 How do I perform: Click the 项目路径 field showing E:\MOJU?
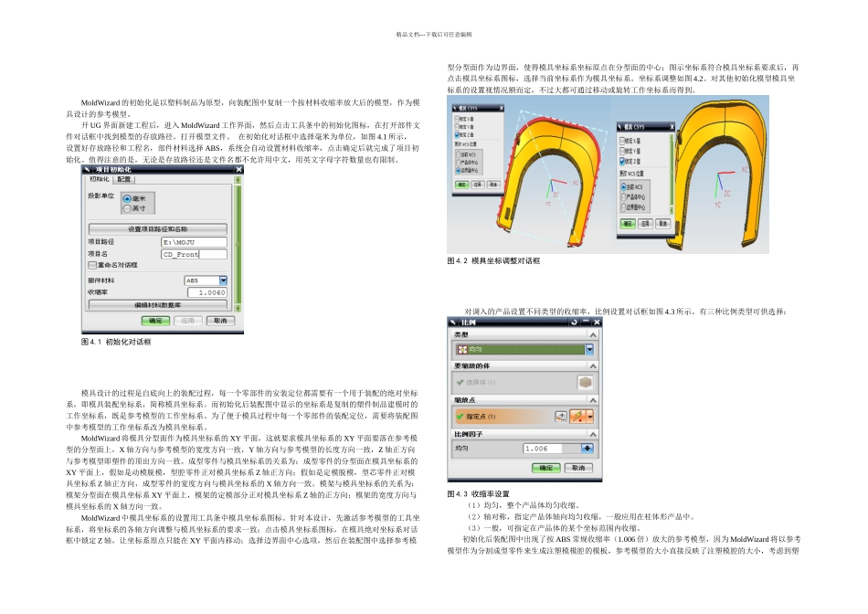(x=194, y=242)
